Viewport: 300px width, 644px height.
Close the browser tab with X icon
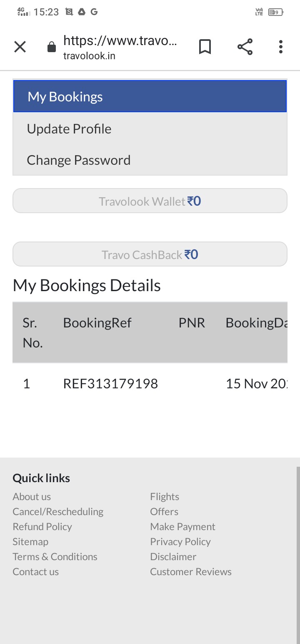(x=20, y=47)
